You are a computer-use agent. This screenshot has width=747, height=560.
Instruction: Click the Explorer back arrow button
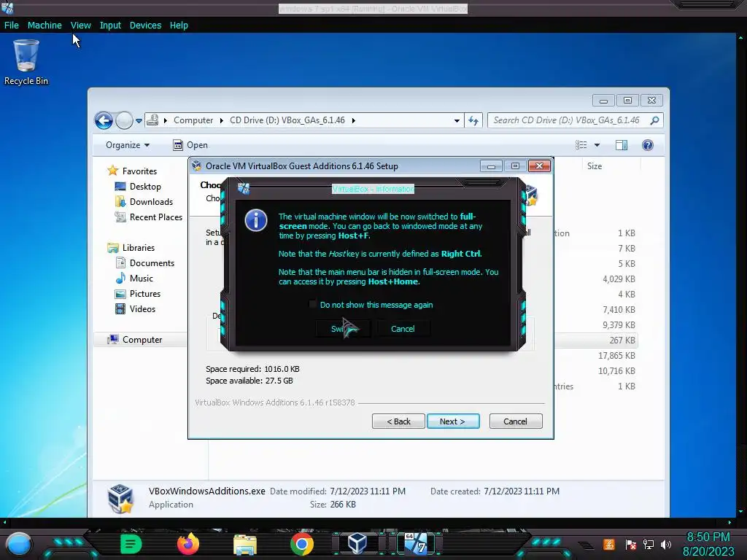pos(104,120)
